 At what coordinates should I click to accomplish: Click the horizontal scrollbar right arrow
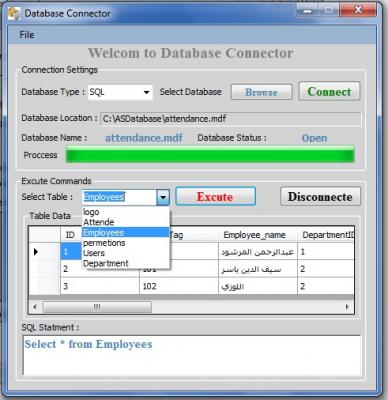[x=347, y=307]
